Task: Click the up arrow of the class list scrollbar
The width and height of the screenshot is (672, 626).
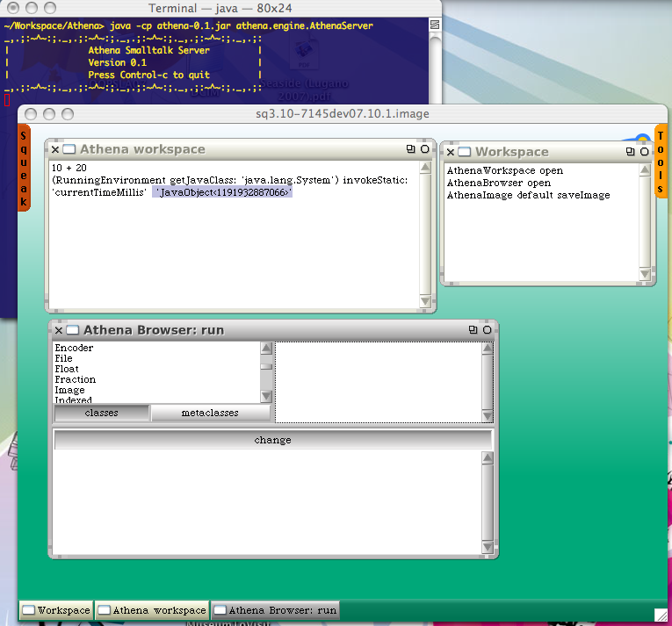Action: click(x=266, y=348)
